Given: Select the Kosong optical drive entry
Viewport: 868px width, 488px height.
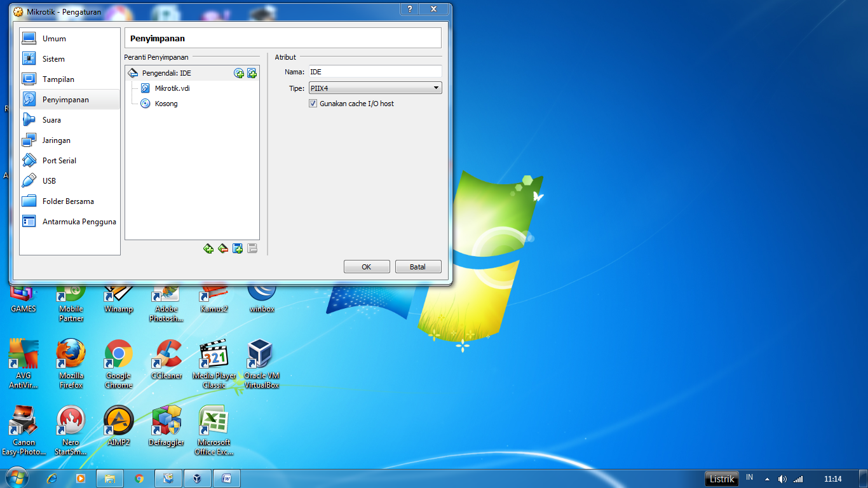Looking at the screenshot, I should click(192, 104).
